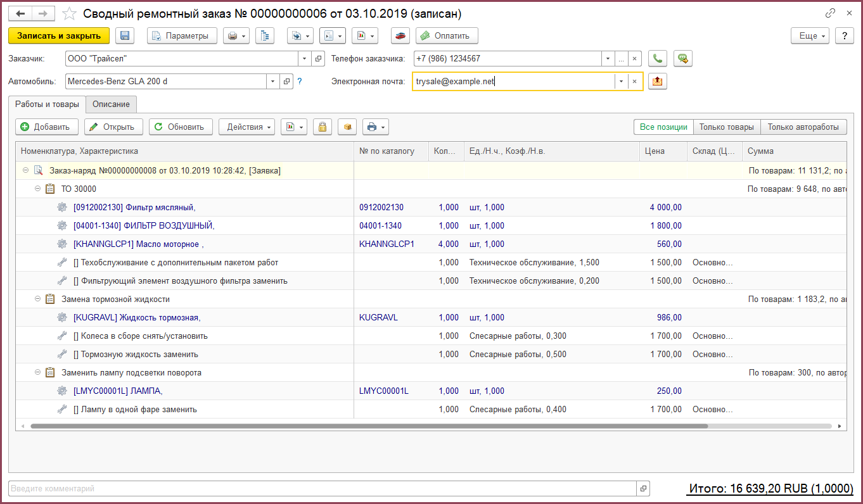Viewport: 863px width, 504px height.
Task: Sort by № по каталогу column header
Action: 391,151
